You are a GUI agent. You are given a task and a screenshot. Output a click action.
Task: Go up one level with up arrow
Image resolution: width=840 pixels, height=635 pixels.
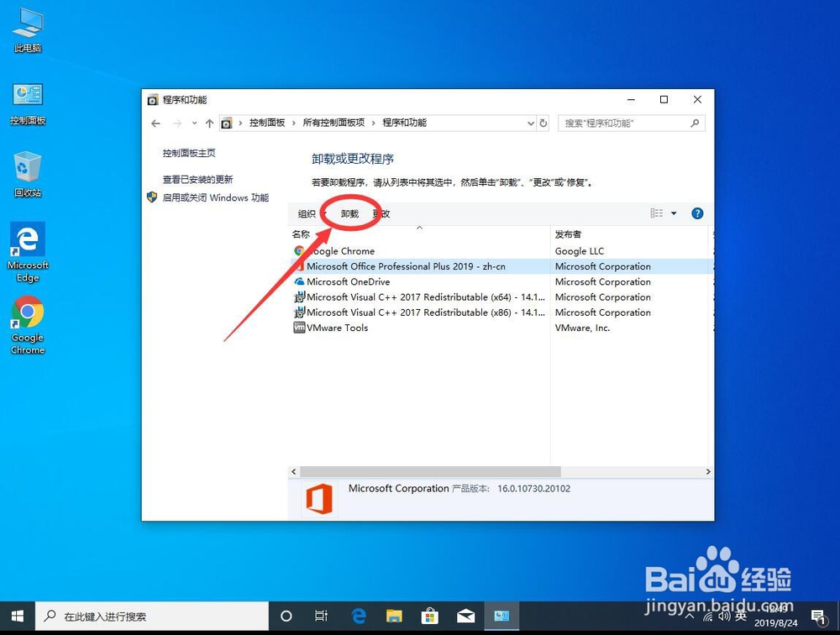point(209,123)
